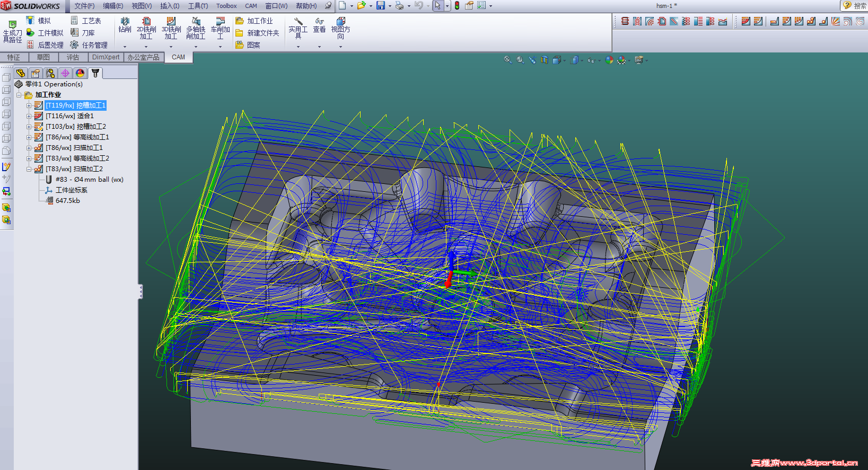Expand the [T103/bx] 挖槽加工2 operation
Image resolution: width=868 pixels, height=470 pixels.
click(29, 127)
